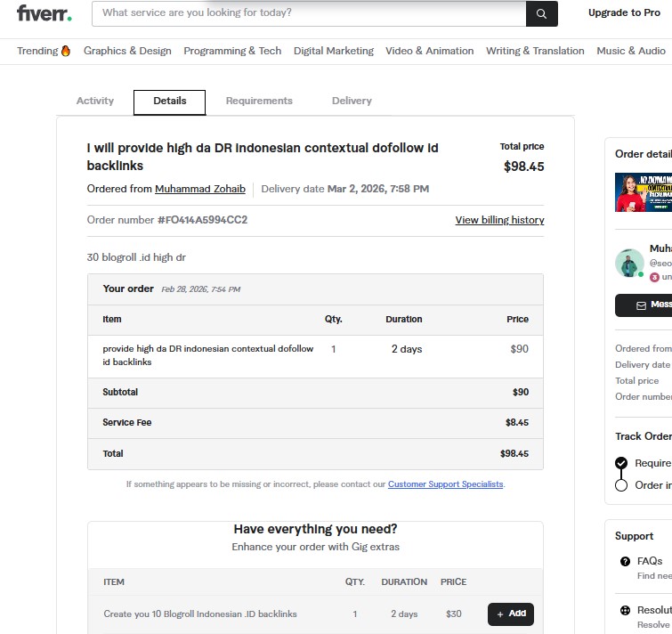
Task: Click the Fiverr logo
Action: point(44,13)
